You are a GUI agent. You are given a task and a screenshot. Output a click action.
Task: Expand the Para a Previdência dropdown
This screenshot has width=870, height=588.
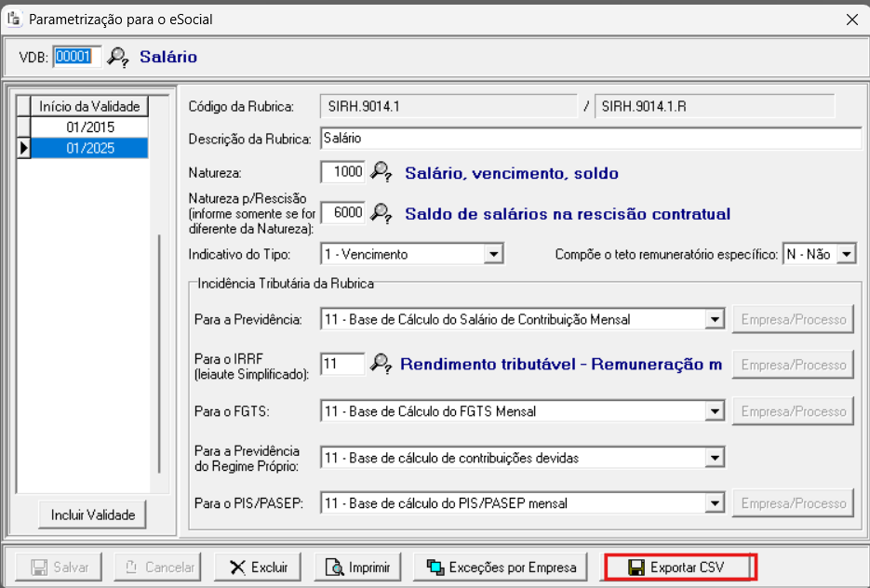(715, 319)
